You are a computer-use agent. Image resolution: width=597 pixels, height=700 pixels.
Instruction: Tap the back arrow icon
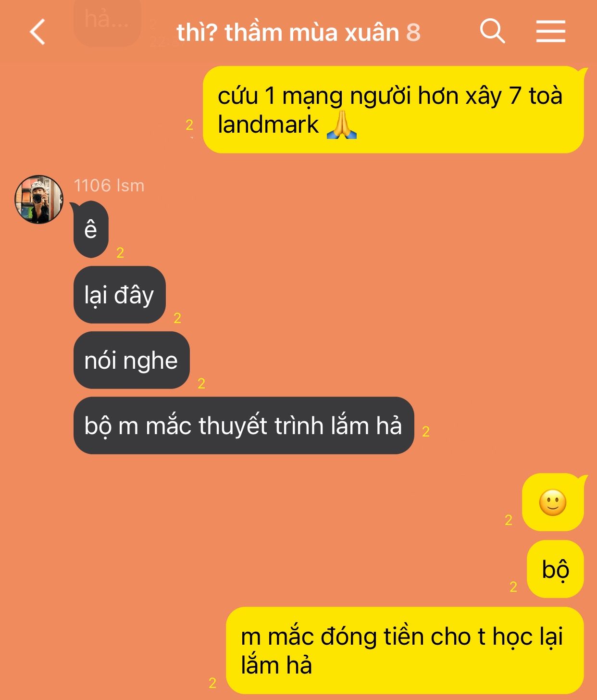coord(37,32)
